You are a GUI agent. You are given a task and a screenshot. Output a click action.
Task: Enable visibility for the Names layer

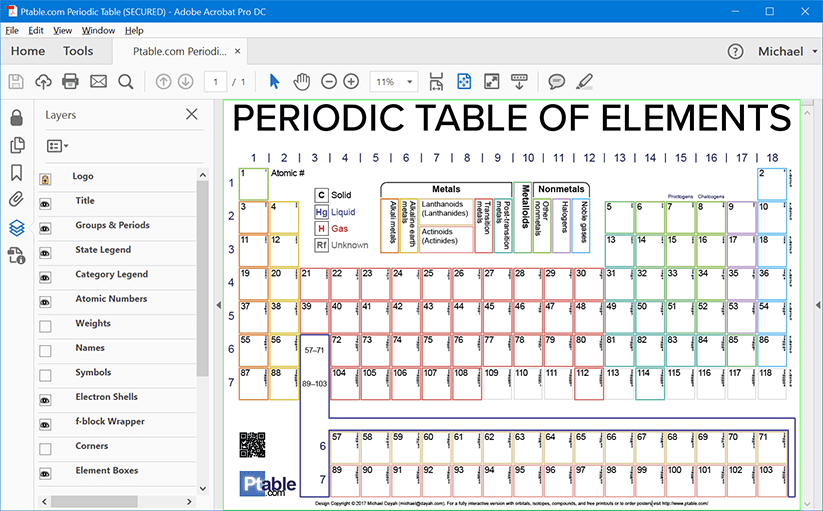(45, 350)
